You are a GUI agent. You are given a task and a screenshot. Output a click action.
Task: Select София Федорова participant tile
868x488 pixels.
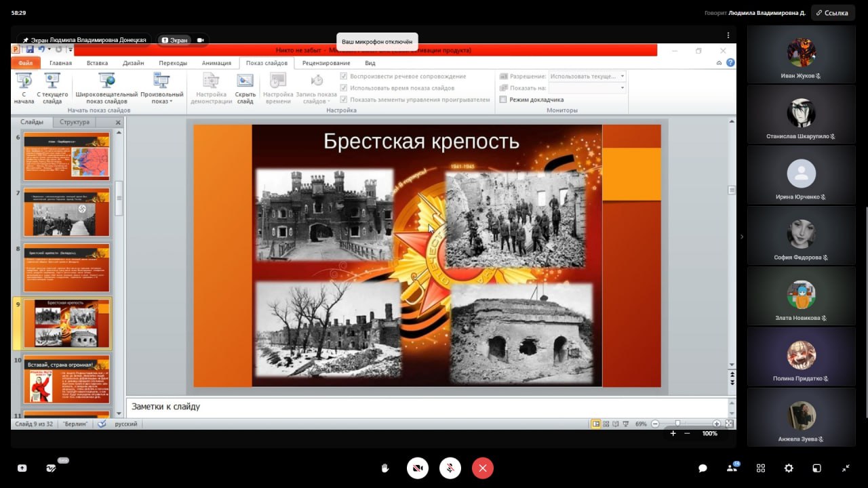point(801,236)
